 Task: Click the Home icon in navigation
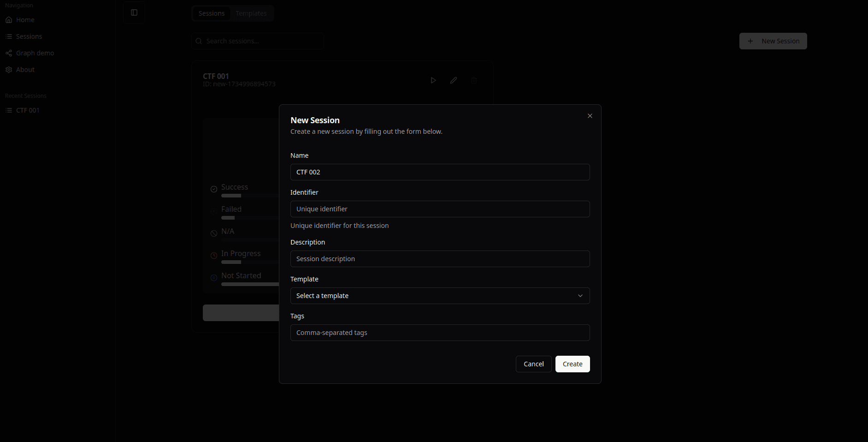[9, 20]
